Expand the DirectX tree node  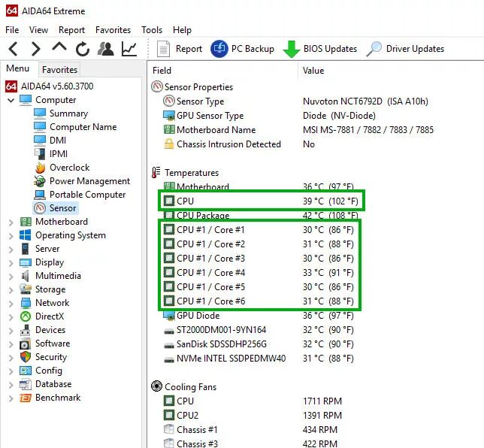point(11,317)
